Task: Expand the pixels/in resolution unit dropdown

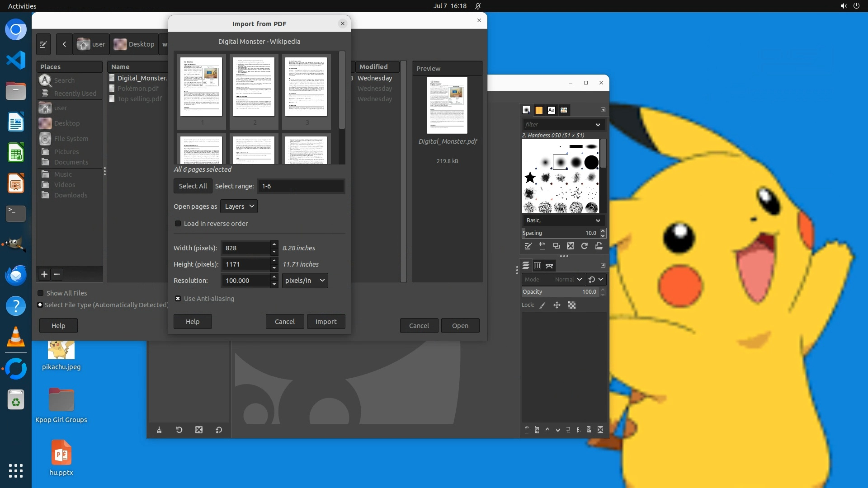Action: point(305,281)
